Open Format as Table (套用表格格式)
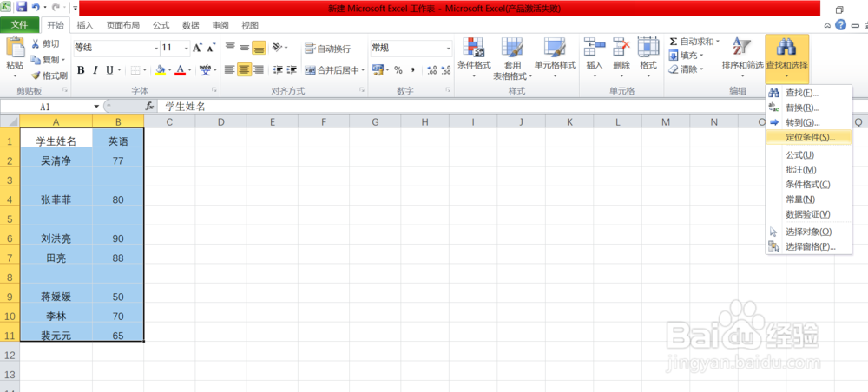868x392 pixels. click(x=513, y=59)
